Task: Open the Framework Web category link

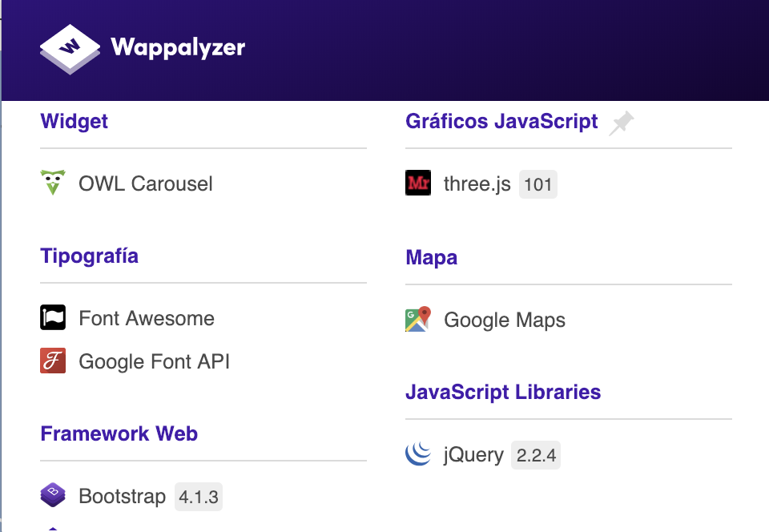Action: click(x=119, y=433)
